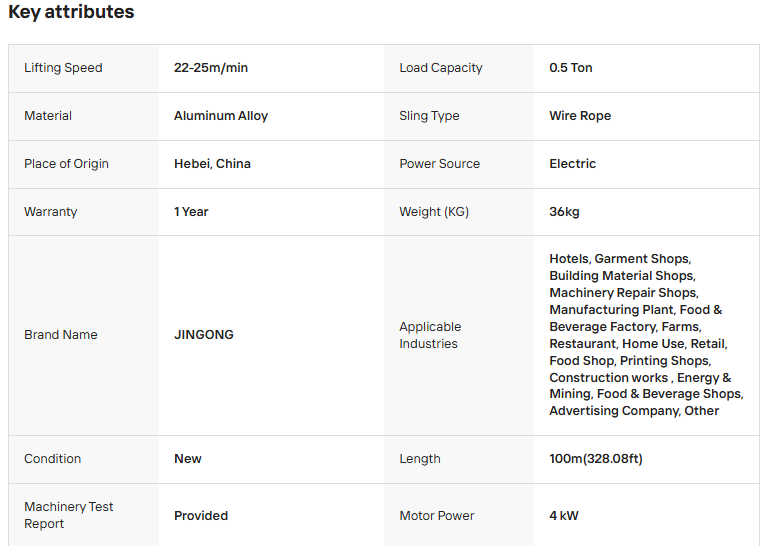Click the 36kg weight value
760x546 pixels.
pos(564,212)
